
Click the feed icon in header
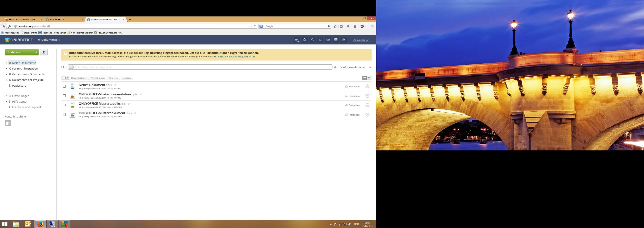[x=320, y=40]
